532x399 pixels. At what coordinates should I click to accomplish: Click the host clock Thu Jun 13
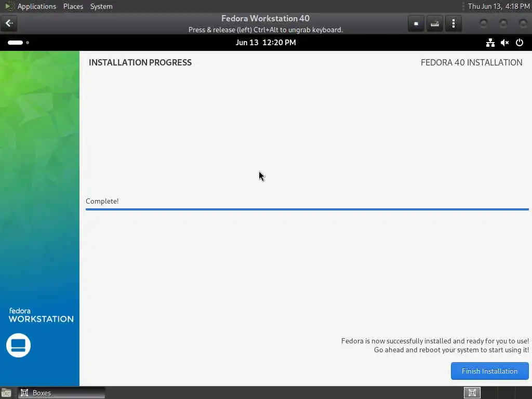click(x=499, y=6)
